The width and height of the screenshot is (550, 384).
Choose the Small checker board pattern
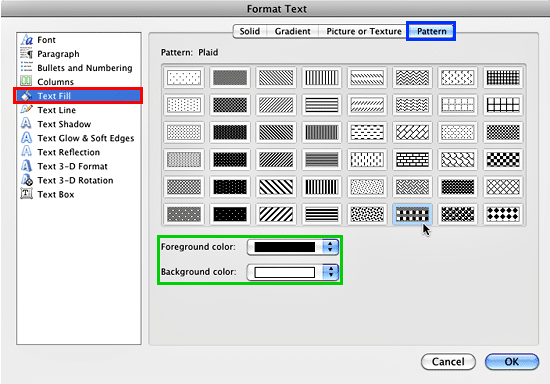coord(503,132)
